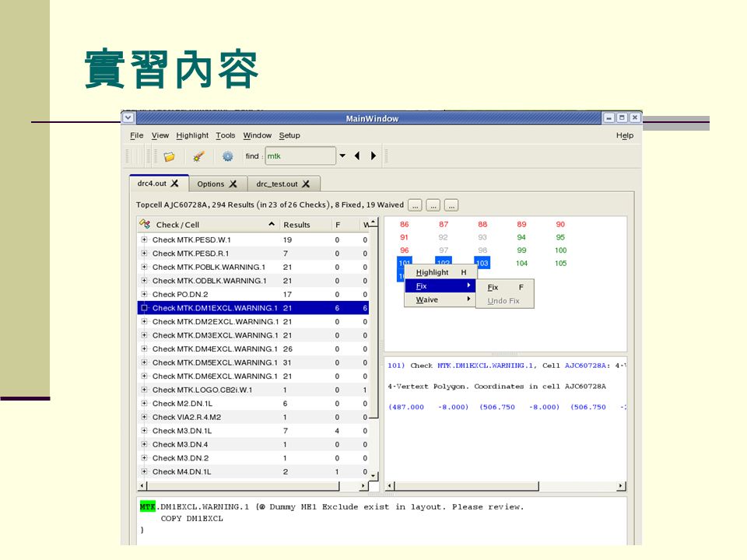Click the first '...' button after Waived

[x=415, y=205]
